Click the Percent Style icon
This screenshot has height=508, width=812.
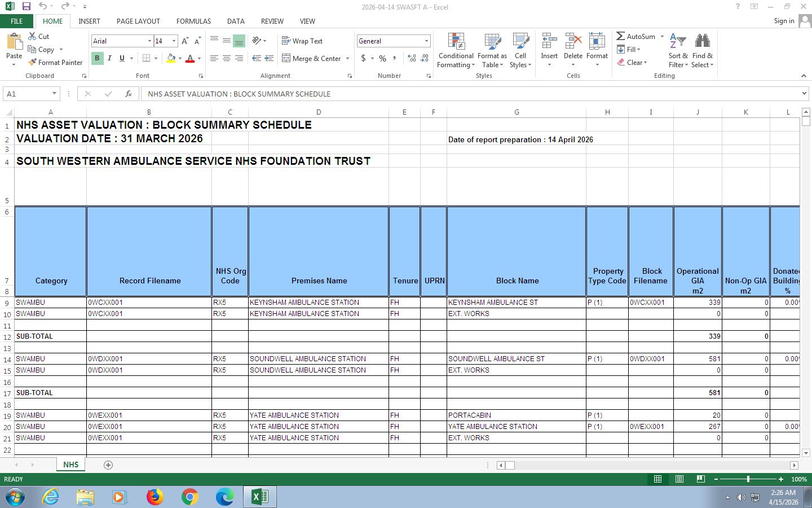[382, 58]
